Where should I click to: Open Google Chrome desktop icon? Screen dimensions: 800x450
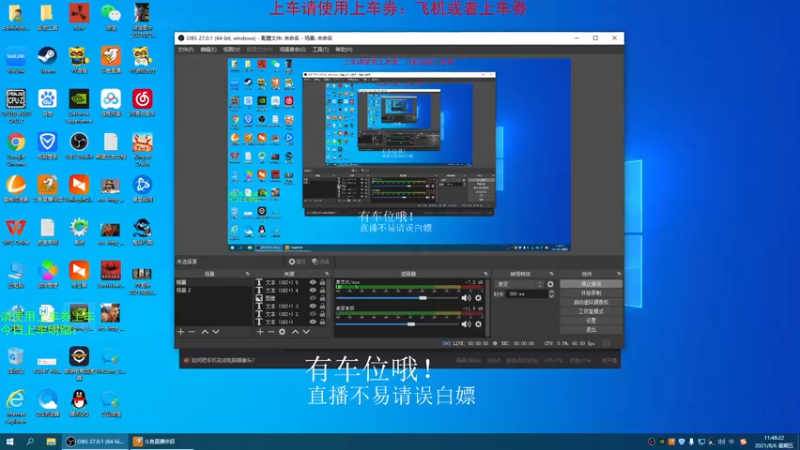(16, 148)
